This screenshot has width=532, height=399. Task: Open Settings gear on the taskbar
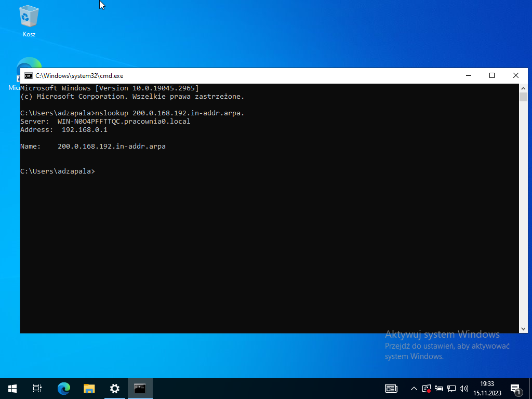pyautogui.click(x=115, y=389)
